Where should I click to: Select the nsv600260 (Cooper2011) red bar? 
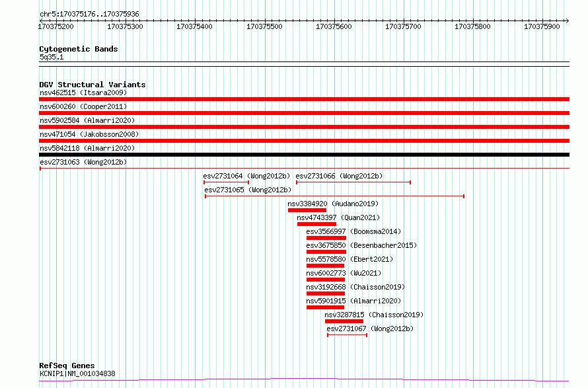[x=304, y=113]
